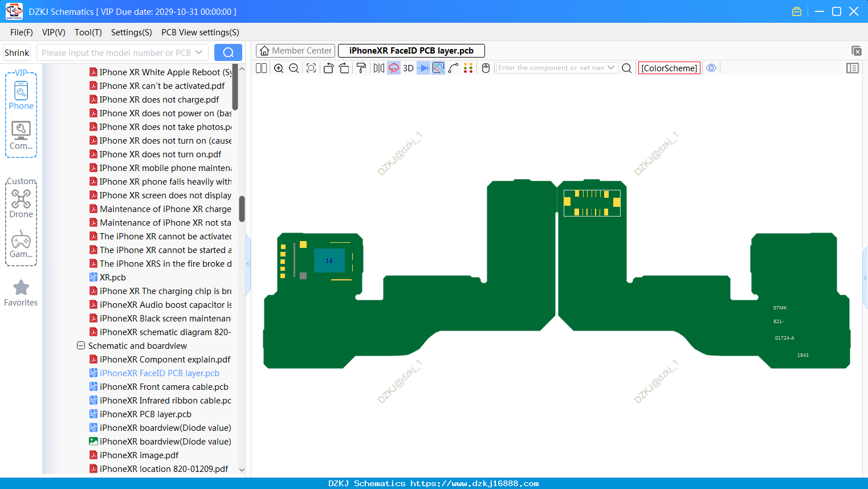Zoom out of the PCB view

[294, 68]
